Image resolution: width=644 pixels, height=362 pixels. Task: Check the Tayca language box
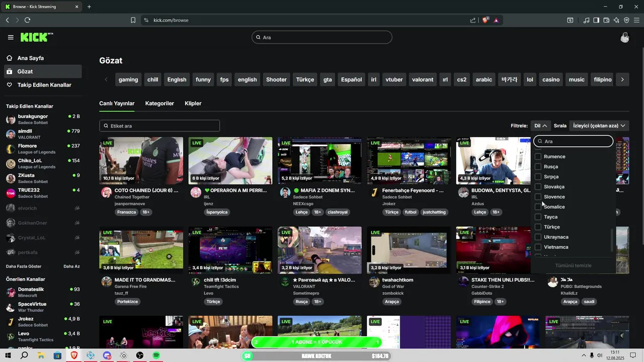click(538, 217)
